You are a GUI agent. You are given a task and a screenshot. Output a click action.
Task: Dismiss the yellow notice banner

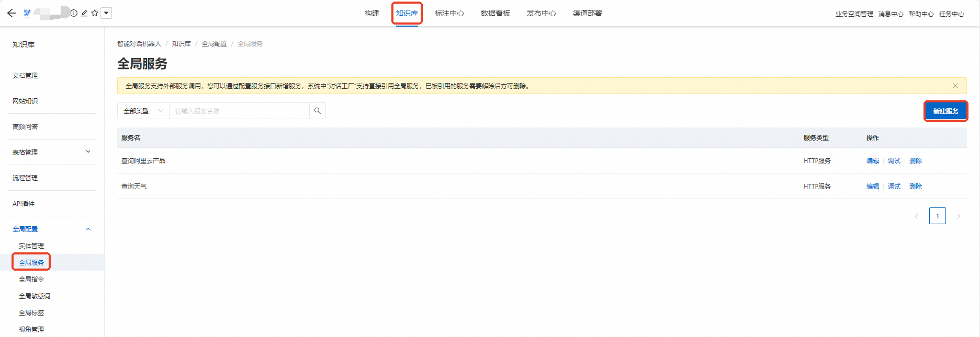(955, 86)
